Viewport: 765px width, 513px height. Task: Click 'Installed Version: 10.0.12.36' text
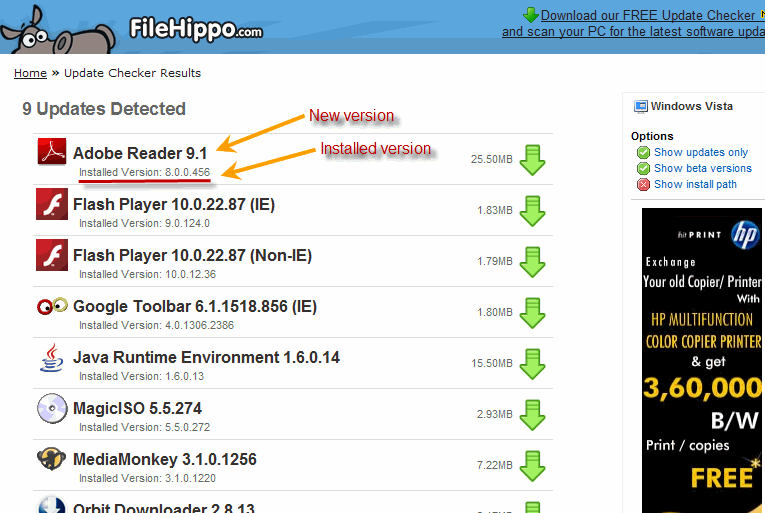click(147, 274)
